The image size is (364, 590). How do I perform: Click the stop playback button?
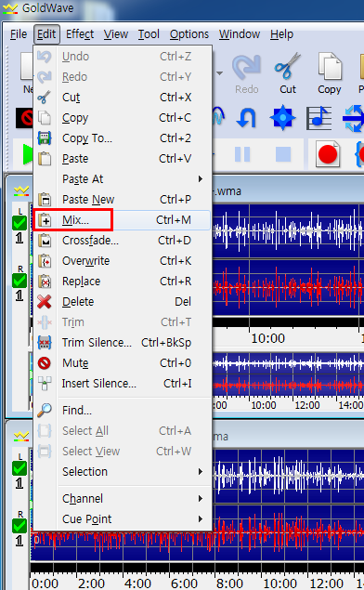coord(283,154)
